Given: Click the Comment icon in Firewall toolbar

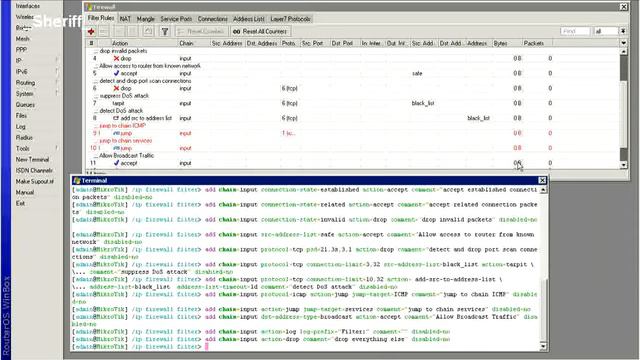Looking at the screenshot, I should 148,31.
